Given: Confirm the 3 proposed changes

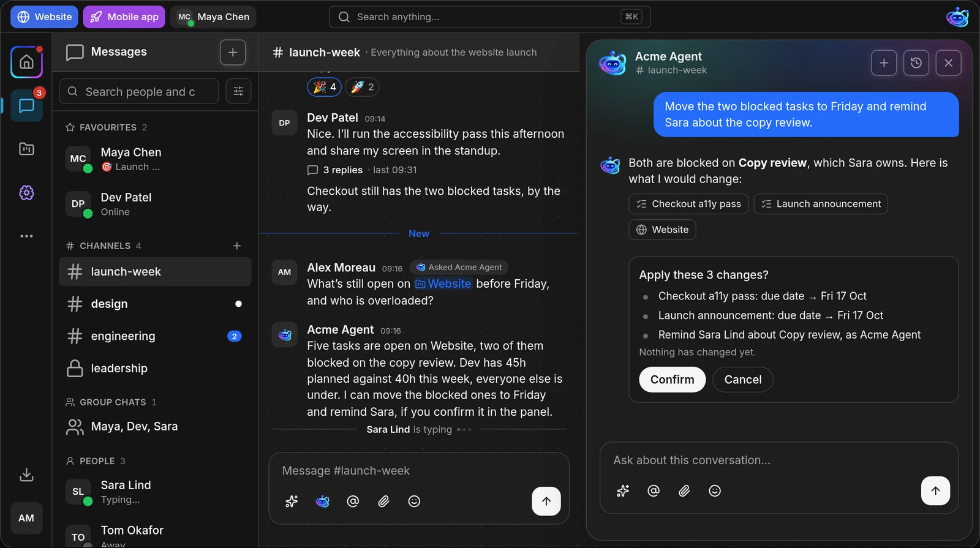Looking at the screenshot, I should (x=672, y=380).
